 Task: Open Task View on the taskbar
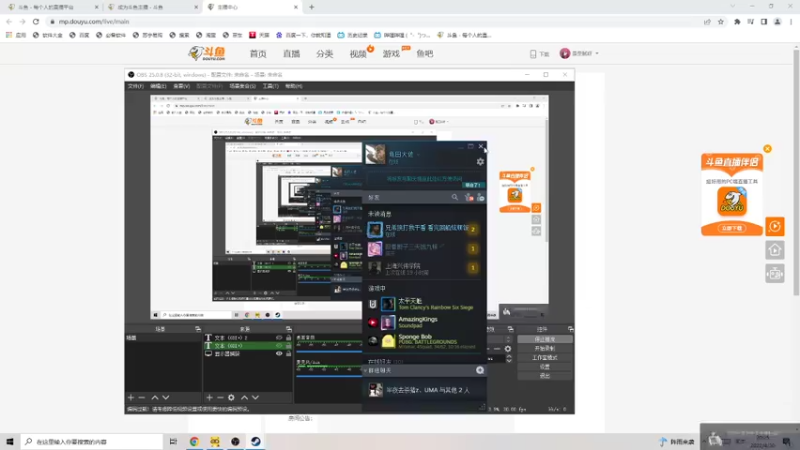click(173, 441)
